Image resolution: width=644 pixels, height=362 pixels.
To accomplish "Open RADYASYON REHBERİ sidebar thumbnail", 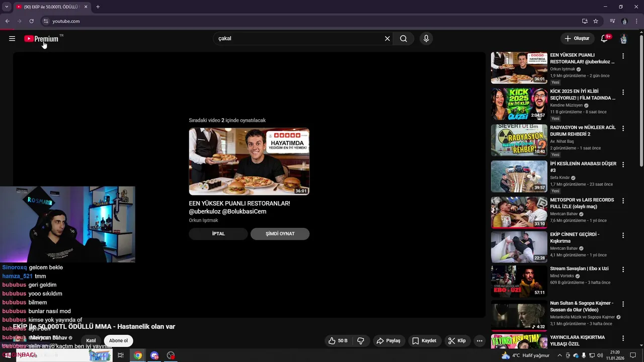I will tap(519, 140).
